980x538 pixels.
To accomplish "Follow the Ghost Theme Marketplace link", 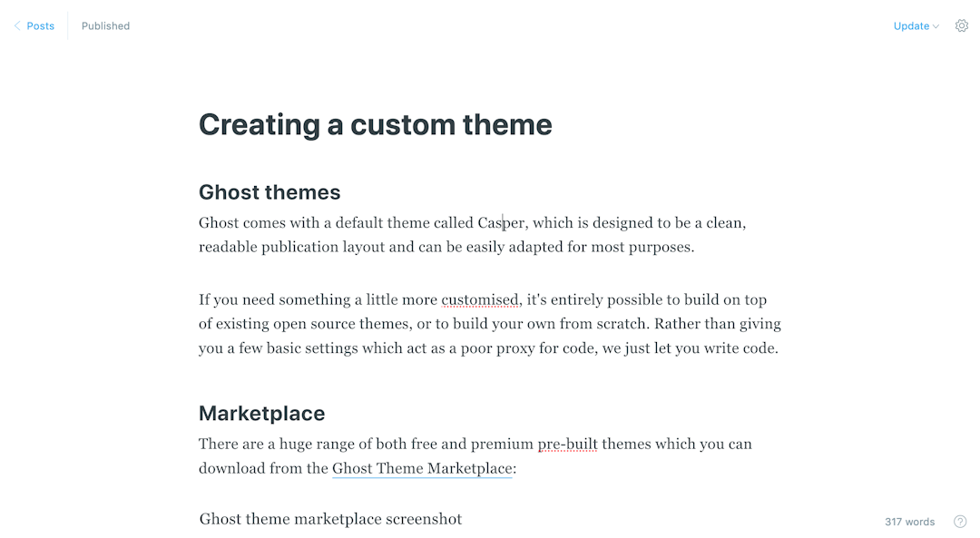I will click(x=421, y=468).
